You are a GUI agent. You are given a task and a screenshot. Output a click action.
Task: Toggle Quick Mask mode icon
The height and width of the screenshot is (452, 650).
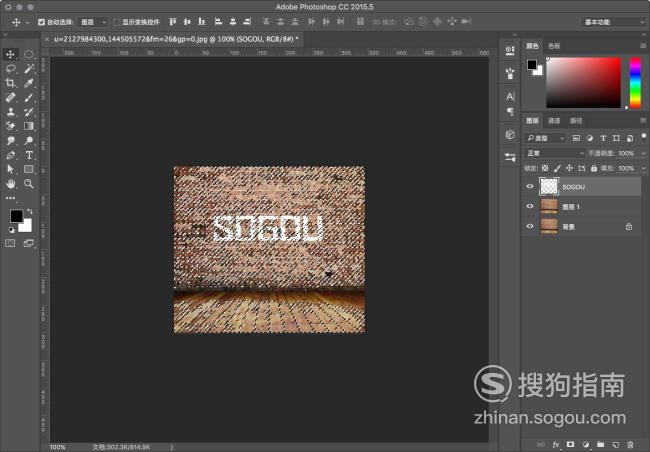10,243
